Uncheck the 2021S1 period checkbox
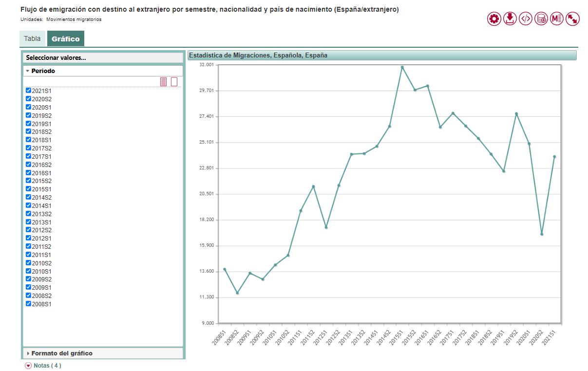This screenshot has width=588, height=371. tap(28, 91)
